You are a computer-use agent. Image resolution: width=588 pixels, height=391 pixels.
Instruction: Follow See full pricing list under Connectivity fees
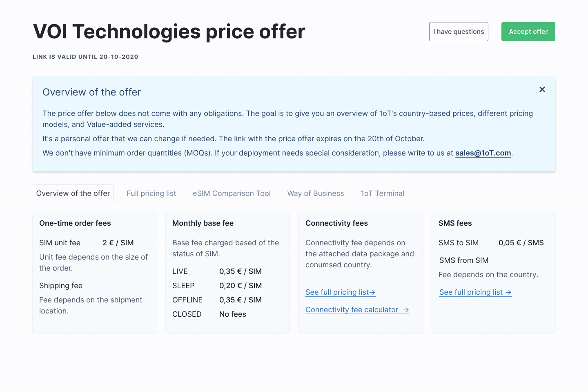point(337,292)
